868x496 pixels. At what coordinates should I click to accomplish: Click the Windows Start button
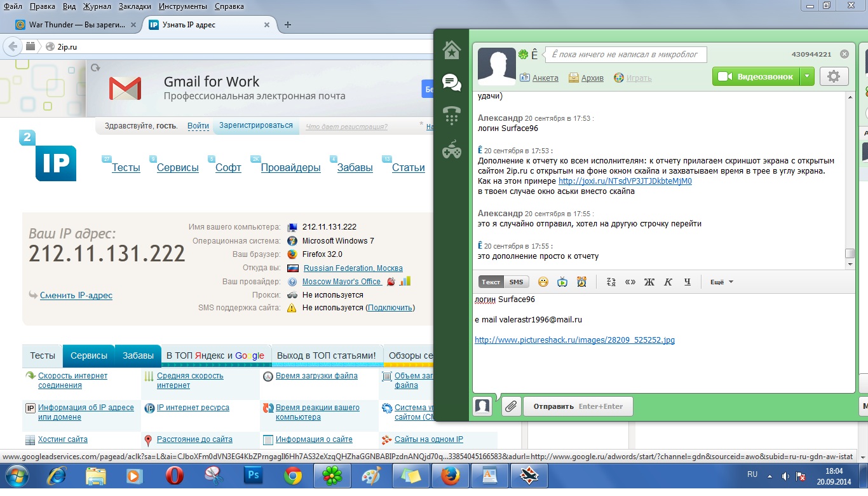(15, 476)
